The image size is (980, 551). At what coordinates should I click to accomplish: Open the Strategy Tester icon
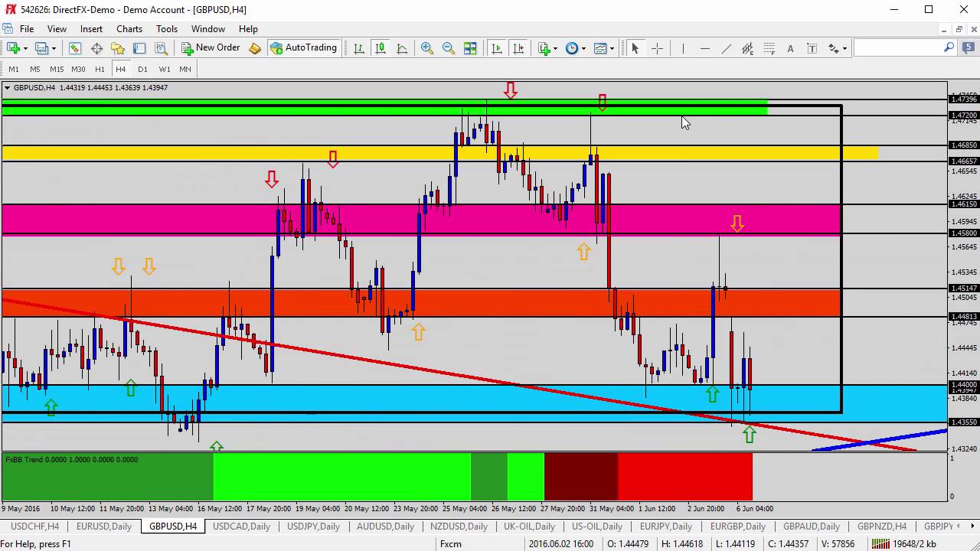(161, 48)
